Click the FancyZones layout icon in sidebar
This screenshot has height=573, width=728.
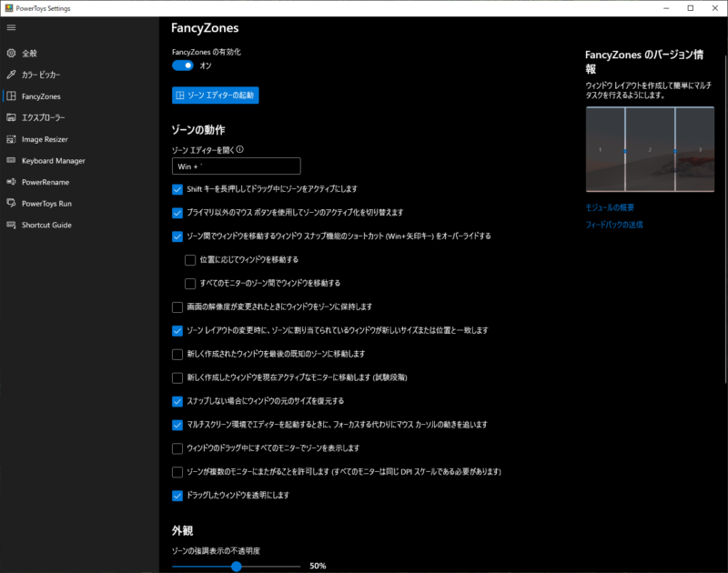click(x=11, y=96)
